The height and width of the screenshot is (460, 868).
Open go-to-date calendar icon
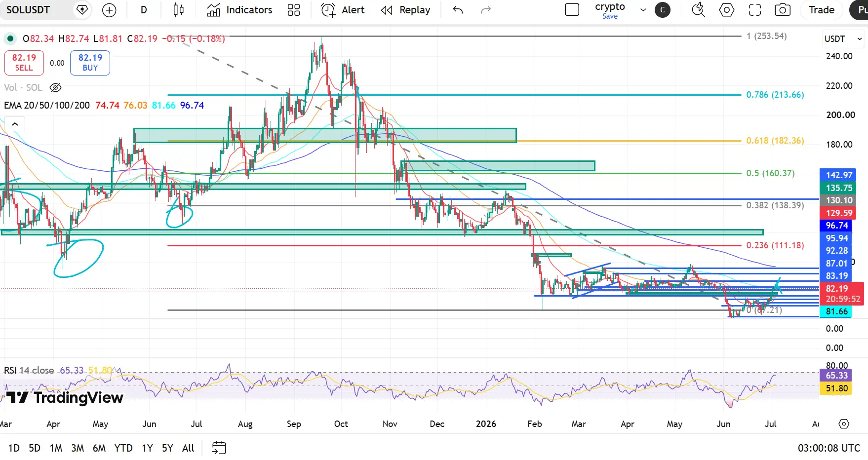[x=219, y=448]
